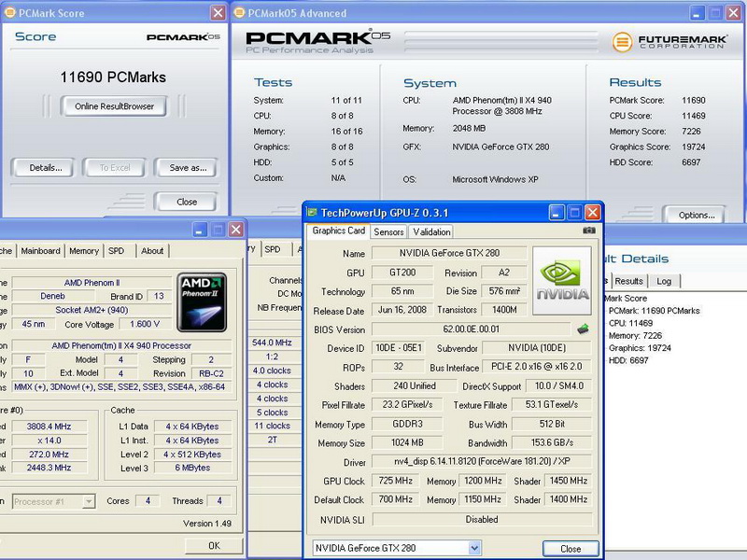Open the Results tab in Result Details
The image size is (747, 560).
pyautogui.click(x=628, y=281)
